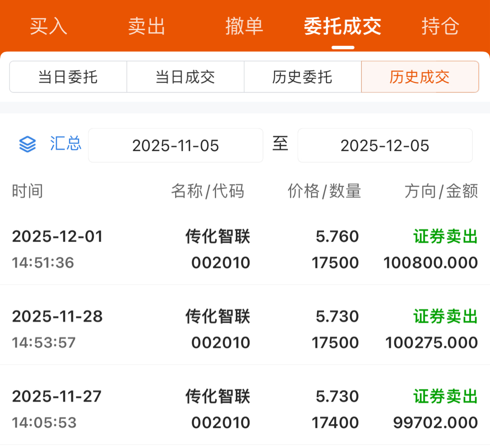490x448 pixels.
Task: Tap the 价格/数量 column header
Action: [x=324, y=191]
